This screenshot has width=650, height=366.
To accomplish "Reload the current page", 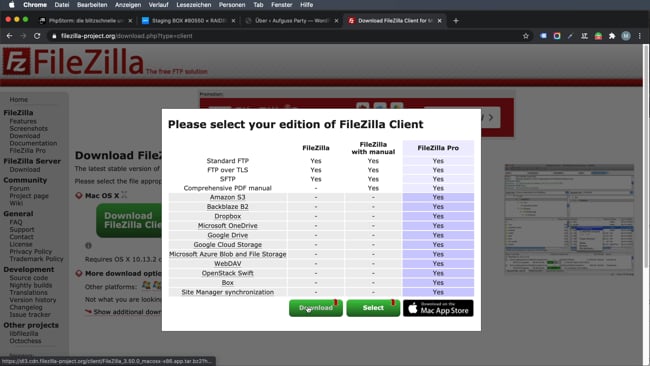I will tap(37, 36).
